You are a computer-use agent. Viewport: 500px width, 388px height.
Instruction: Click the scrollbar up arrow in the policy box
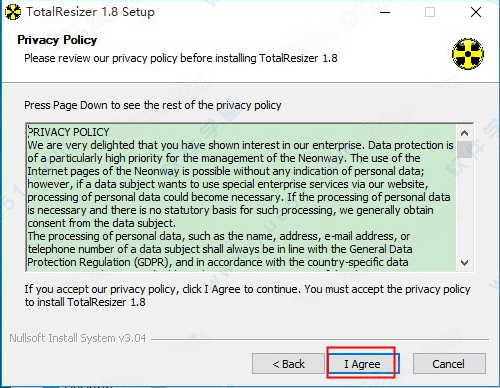click(x=464, y=133)
